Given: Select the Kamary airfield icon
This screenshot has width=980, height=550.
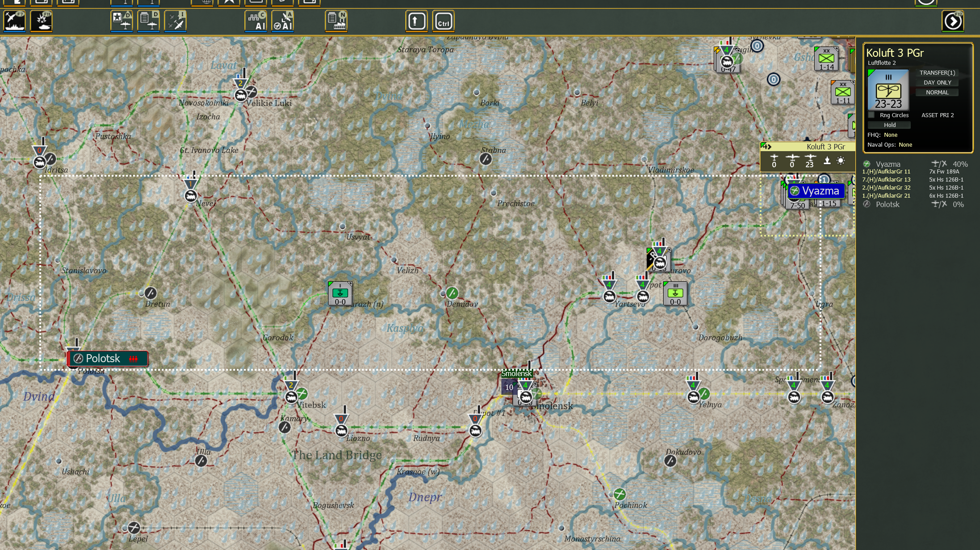Looking at the screenshot, I should coord(285,427).
